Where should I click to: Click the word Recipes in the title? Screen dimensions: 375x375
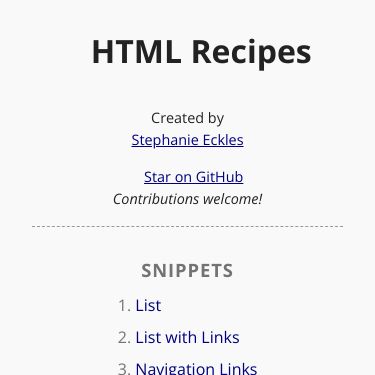coord(251,53)
